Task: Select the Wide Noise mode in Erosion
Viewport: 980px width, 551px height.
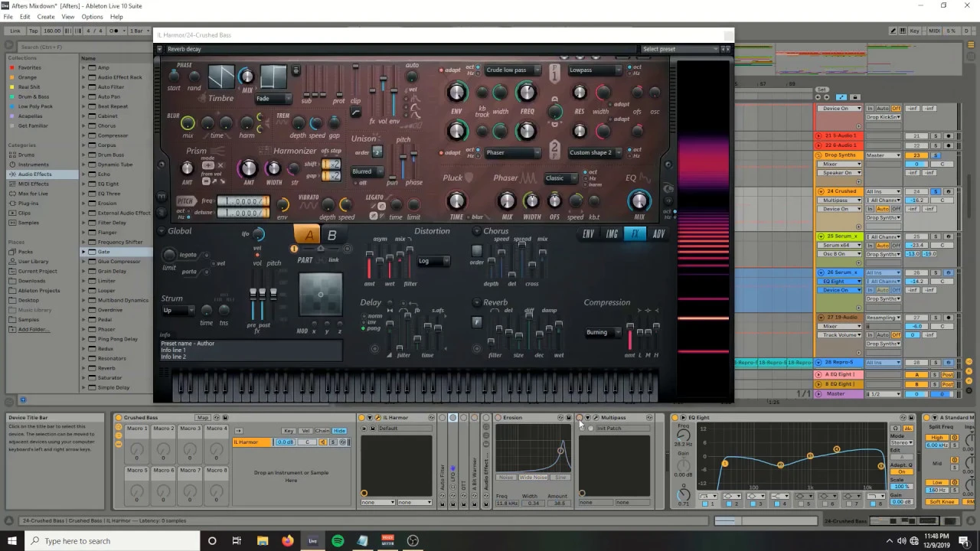Action: [x=534, y=478]
